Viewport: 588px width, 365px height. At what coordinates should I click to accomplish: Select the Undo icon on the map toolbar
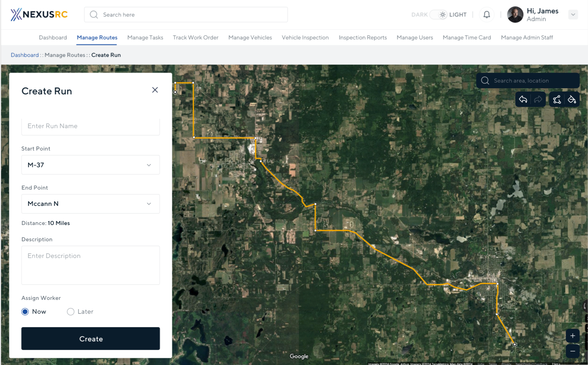523,99
